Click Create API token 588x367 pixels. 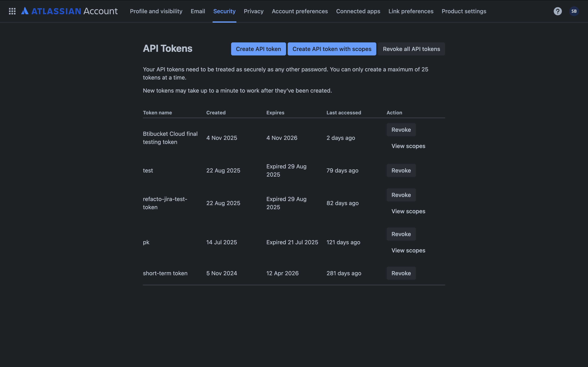[258, 49]
